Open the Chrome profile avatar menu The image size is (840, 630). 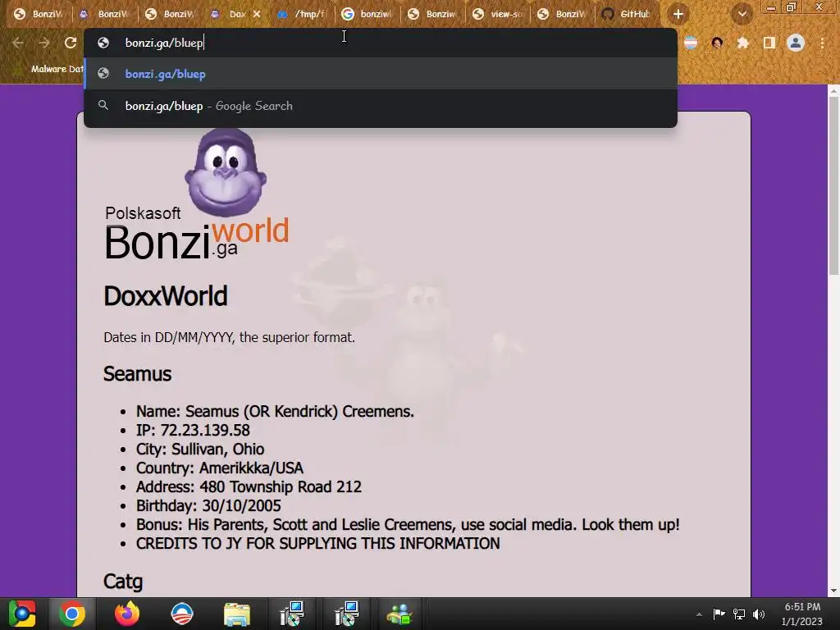pos(796,43)
